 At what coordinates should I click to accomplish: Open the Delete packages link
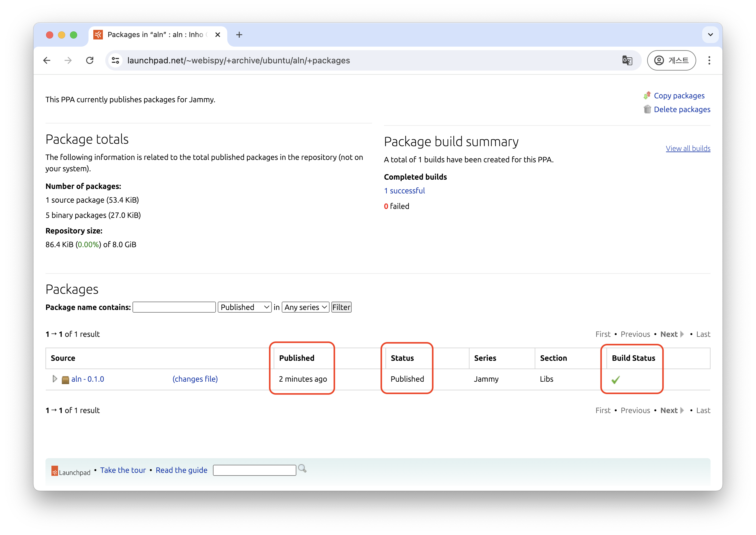pos(682,109)
